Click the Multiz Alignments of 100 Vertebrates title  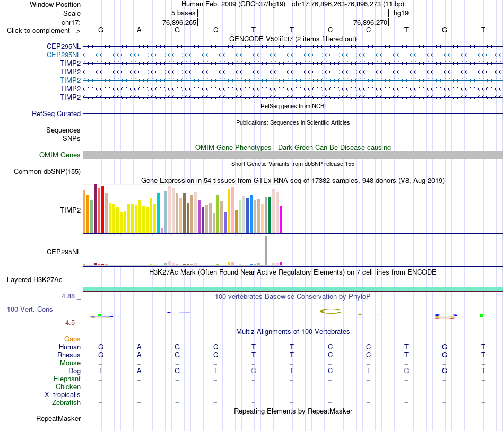(293, 331)
